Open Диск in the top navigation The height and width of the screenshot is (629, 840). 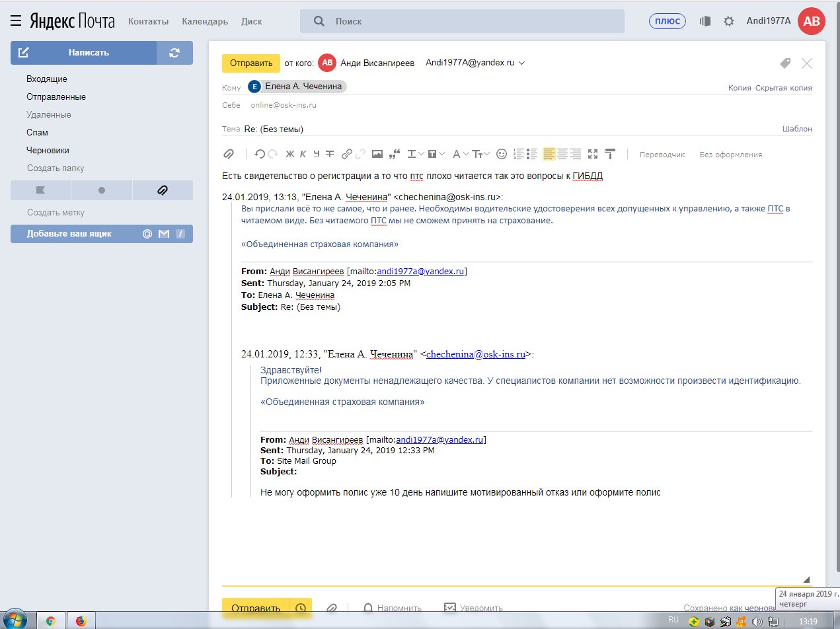(252, 21)
